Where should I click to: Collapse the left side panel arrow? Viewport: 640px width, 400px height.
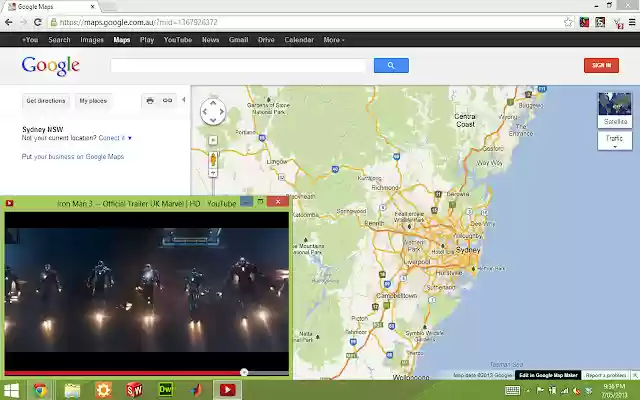[184, 100]
